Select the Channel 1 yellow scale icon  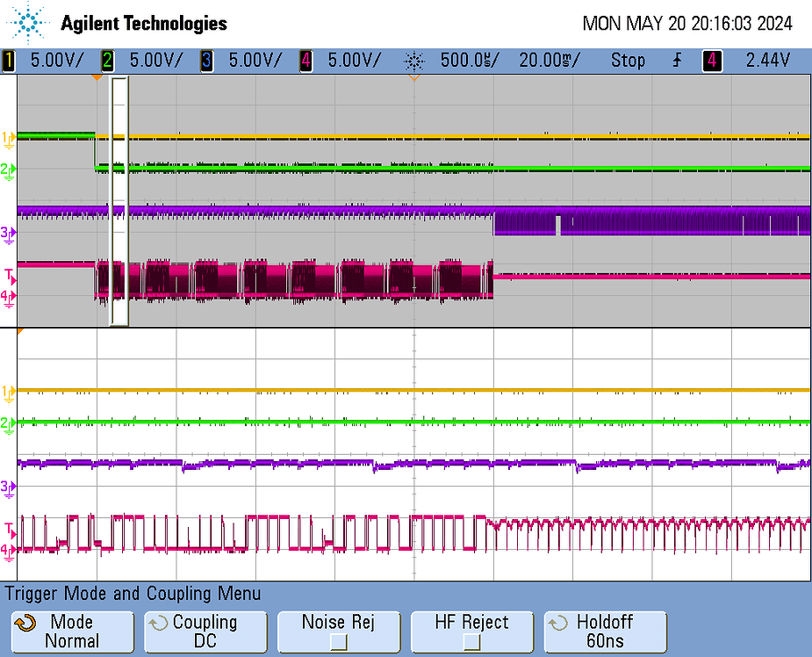pos(10,60)
